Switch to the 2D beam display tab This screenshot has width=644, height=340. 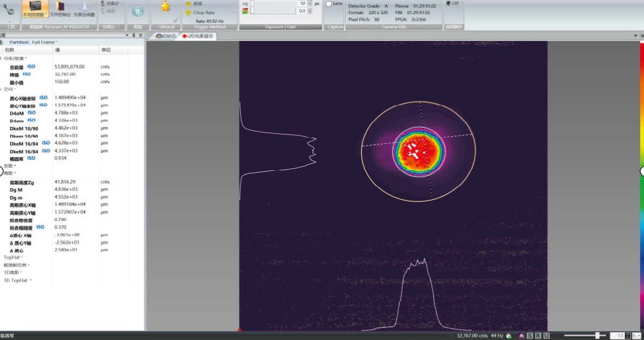tap(198, 36)
